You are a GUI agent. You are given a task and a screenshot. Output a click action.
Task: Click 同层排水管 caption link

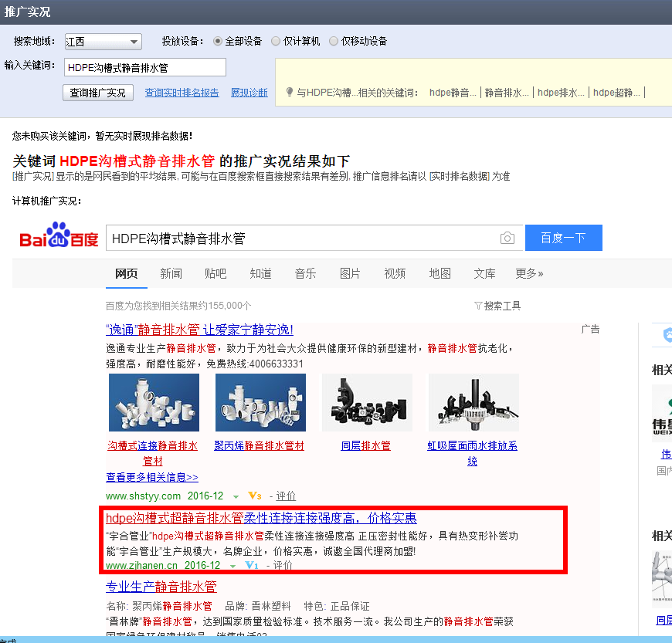click(366, 446)
